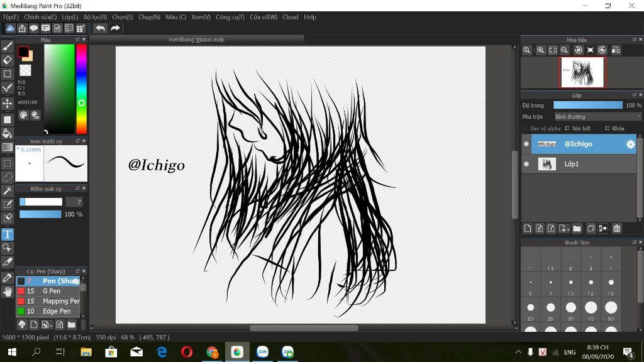Click the rainbow hue slider bar
Viewport: 644px width, 362px height.
coord(81,89)
